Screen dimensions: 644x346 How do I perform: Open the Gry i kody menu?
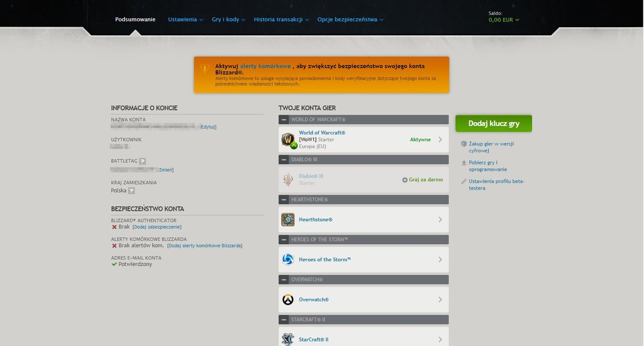(x=228, y=20)
